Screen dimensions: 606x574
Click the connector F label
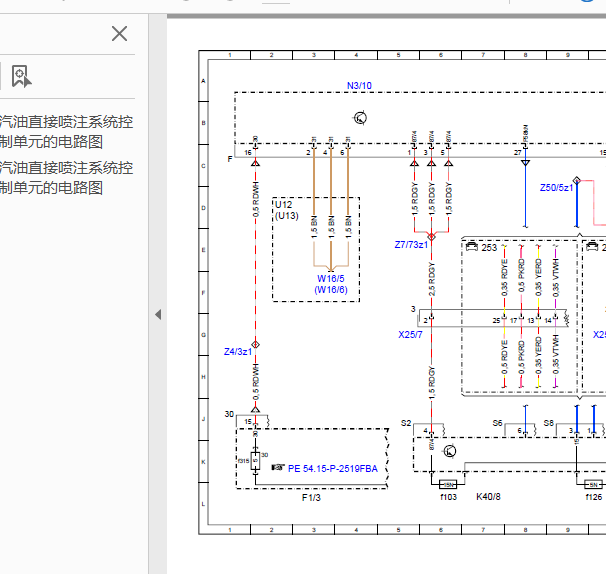pyautogui.click(x=230, y=159)
